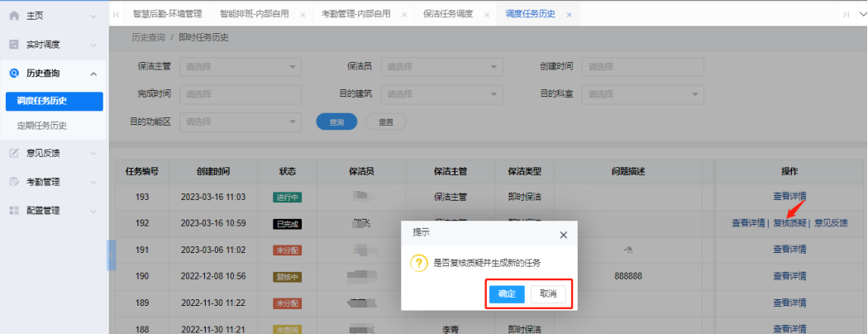The width and height of the screenshot is (868, 334).
Task: Click the tab scroll-left arrow icon
Action: coord(116,14)
